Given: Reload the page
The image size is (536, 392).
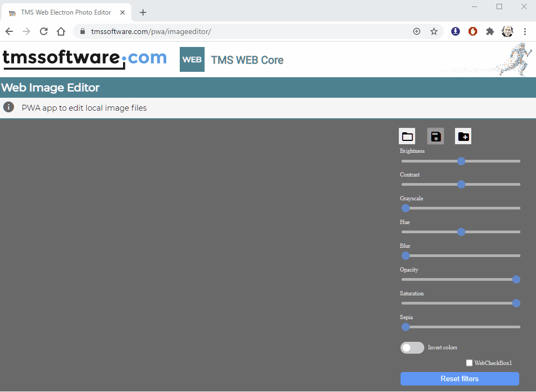Looking at the screenshot, I should click(x=44, y=31).
